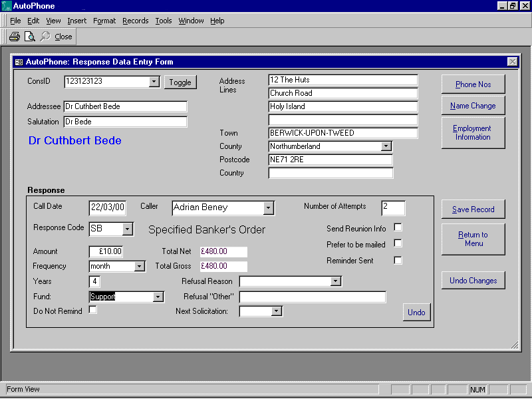Click the Amount field

pyautogui.click(x=106, y=251)
